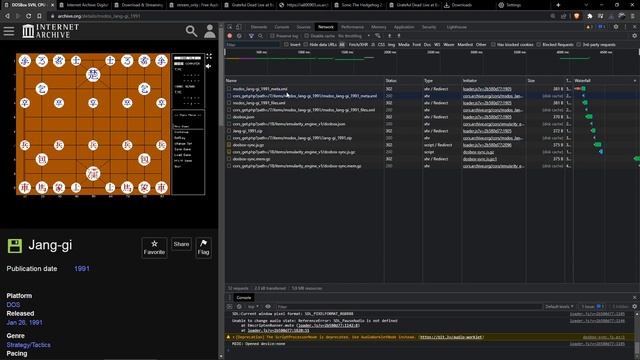This screenshot has height=360, width=640.
Task: Click the green floppy disk software icon
Action: 15,246
